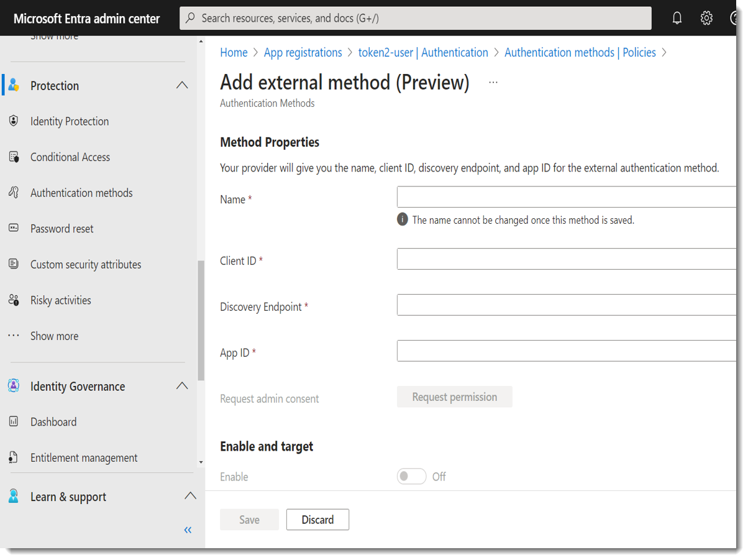The height and width of the screenshot is (560, 748).
Task: Open Entitlement management via its sidebar icon
Action: tap(13, 457)
